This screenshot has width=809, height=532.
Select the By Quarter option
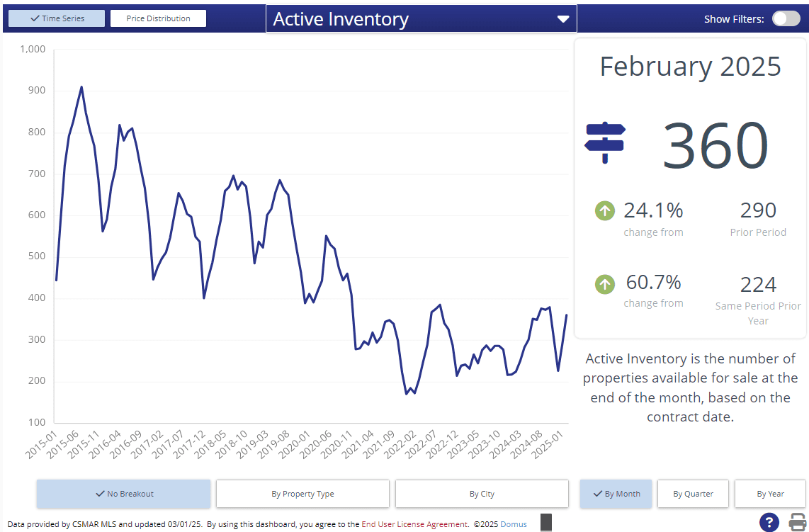(x=693, y=494)
